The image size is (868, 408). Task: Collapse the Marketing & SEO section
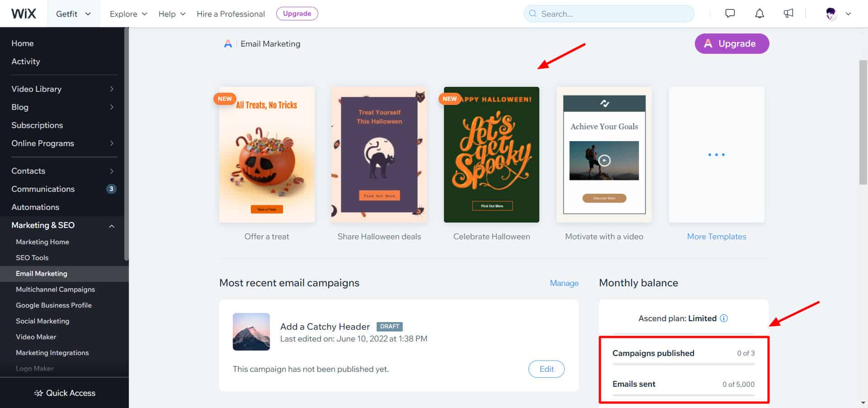111,225
